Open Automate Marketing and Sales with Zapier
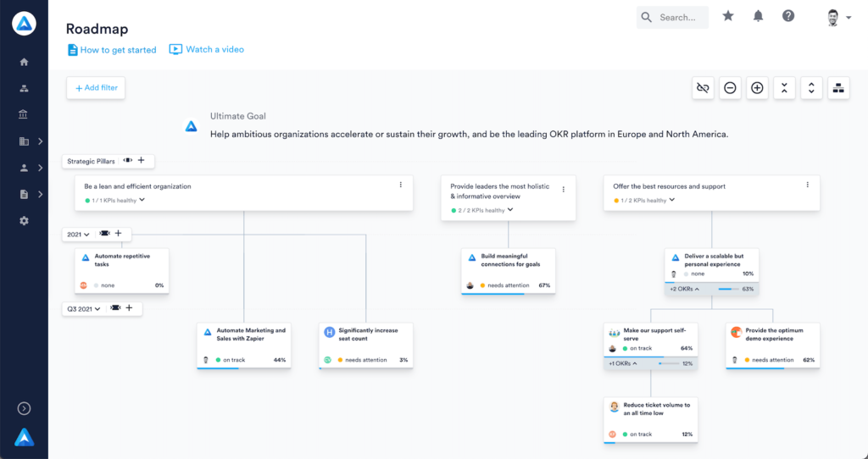Image resolution: width=868 pixels, height=459 pixels. (244, 346)
